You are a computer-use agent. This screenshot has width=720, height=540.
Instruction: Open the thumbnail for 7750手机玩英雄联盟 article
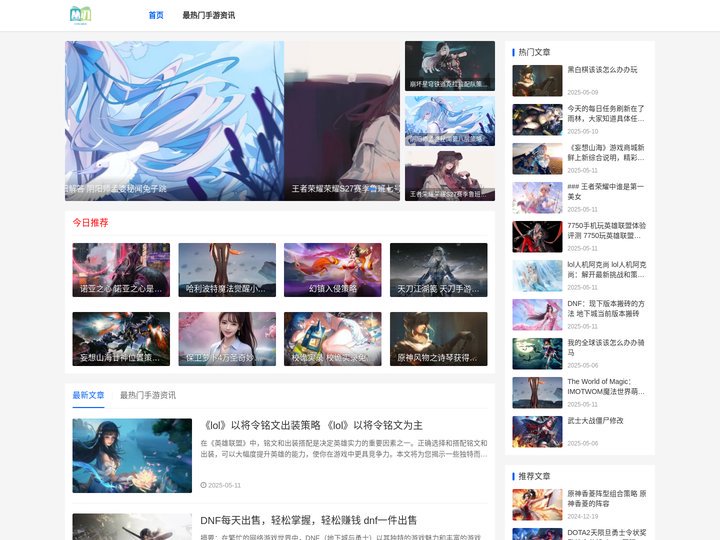pos(537,236)
